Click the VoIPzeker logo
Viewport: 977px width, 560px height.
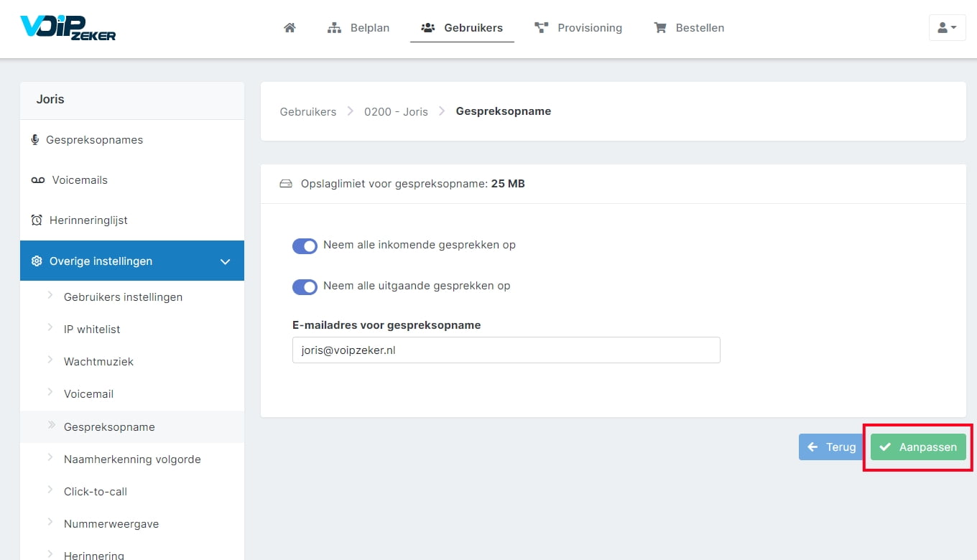tap(68, 27)
